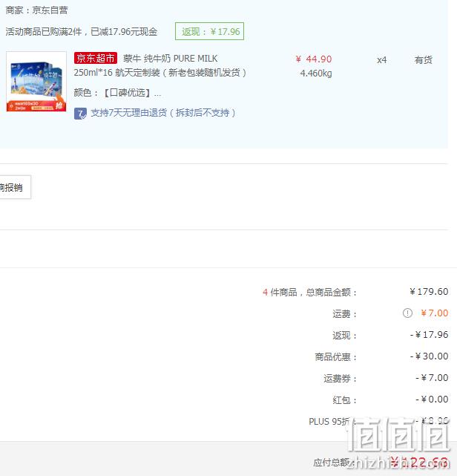Select the shipping fee ¥7.00 in orange

tap(435, 313)
